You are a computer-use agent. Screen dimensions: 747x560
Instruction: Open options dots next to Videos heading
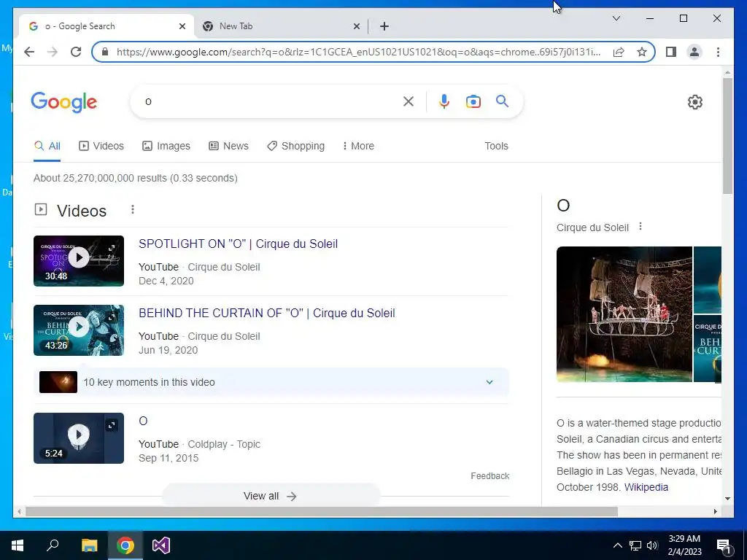tap(133, 209)
